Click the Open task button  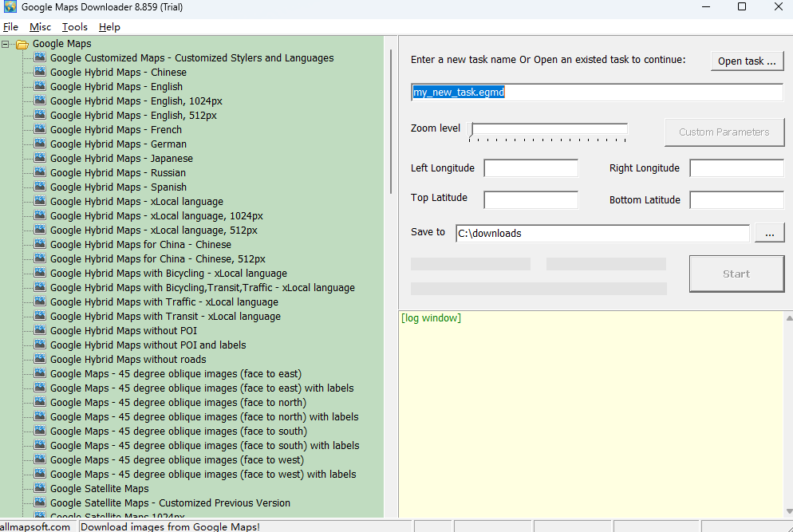[747, 61]
